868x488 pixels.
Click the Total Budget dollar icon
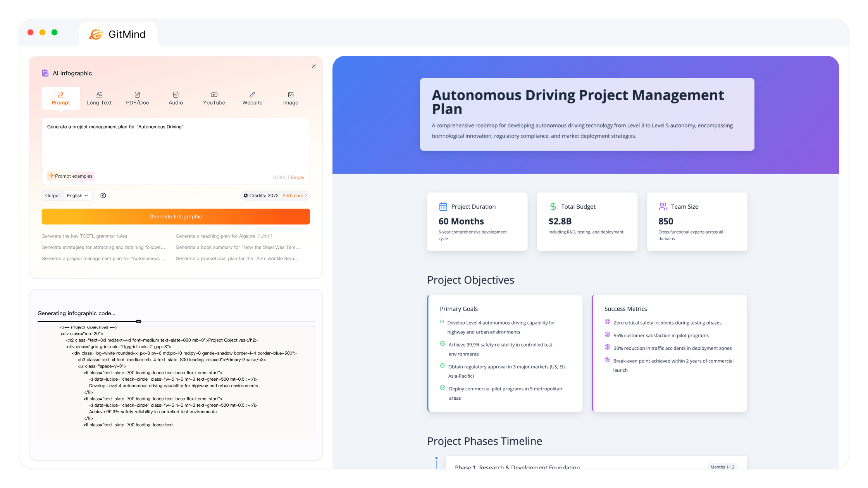553,207
